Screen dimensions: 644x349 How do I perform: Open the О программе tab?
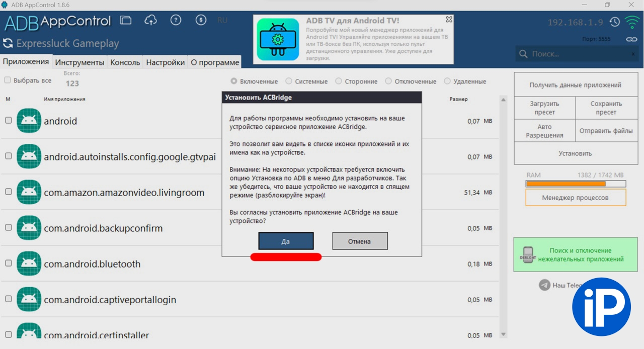tap(215, 62)
